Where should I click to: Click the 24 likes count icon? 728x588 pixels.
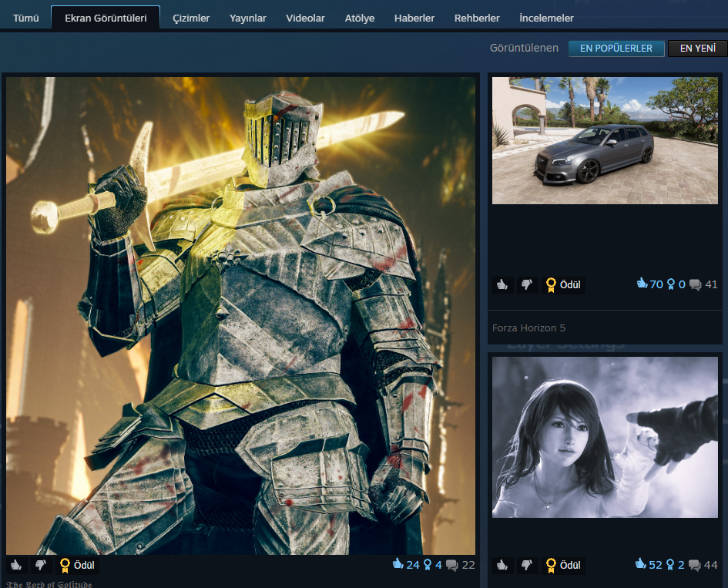(x=398, y=563)
